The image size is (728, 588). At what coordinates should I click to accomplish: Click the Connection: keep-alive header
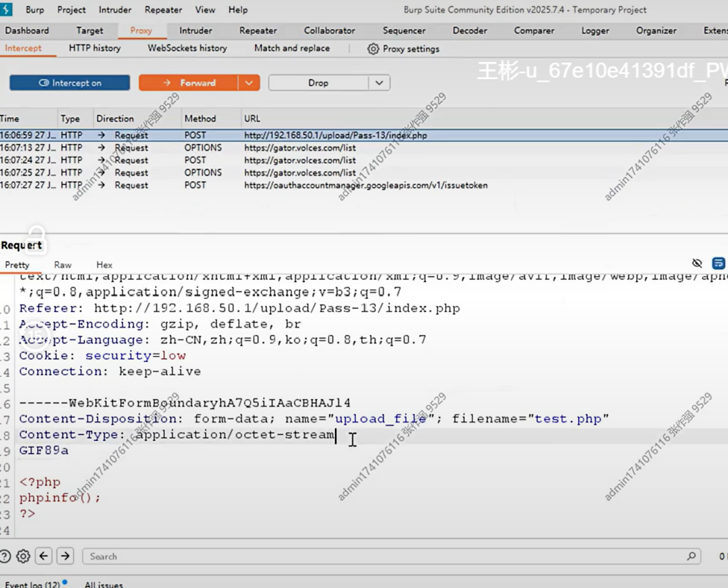(x=110, y=372)
